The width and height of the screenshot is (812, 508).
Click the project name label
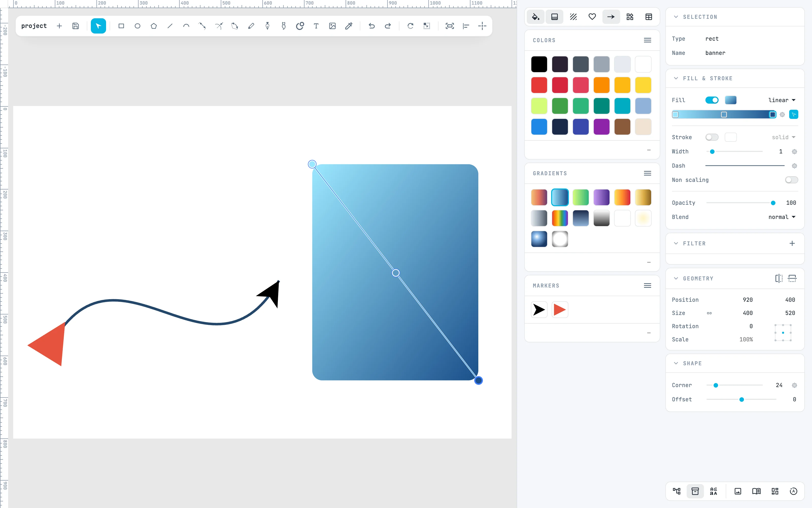(x=34, y=26)
